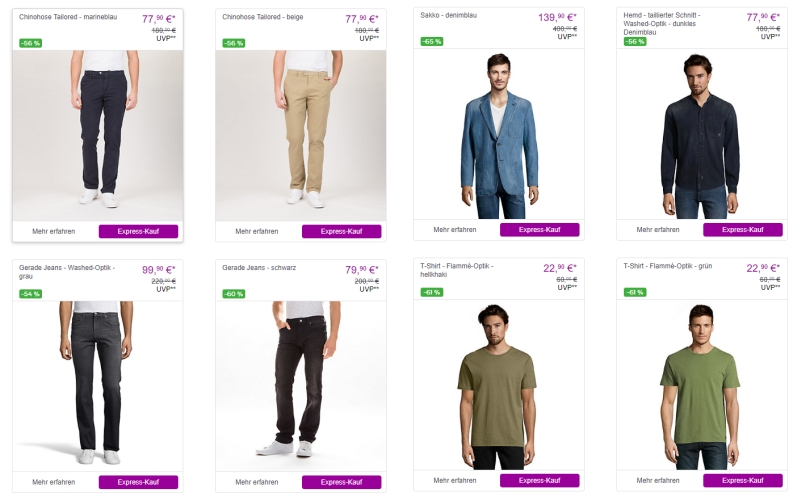Open Mehr erfahren for the denim Sakko
Viewport: 800px width, 501px height.
455,230
